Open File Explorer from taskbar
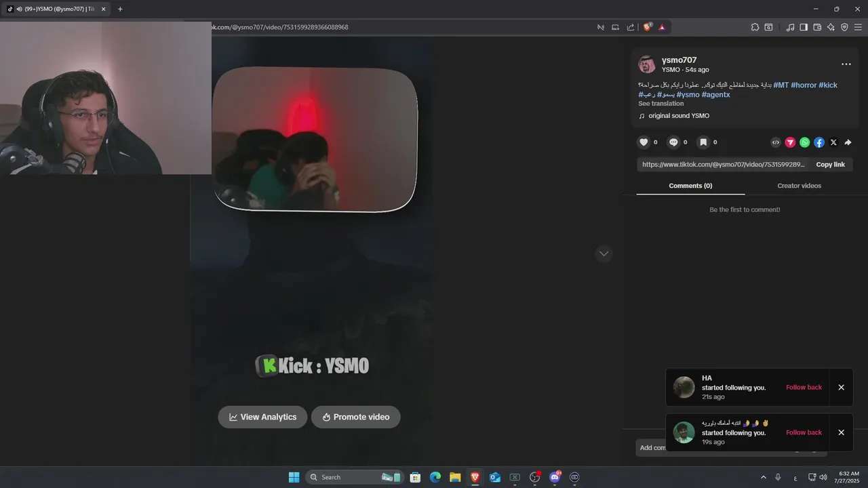The image size is (868, 488). [455, 477]
